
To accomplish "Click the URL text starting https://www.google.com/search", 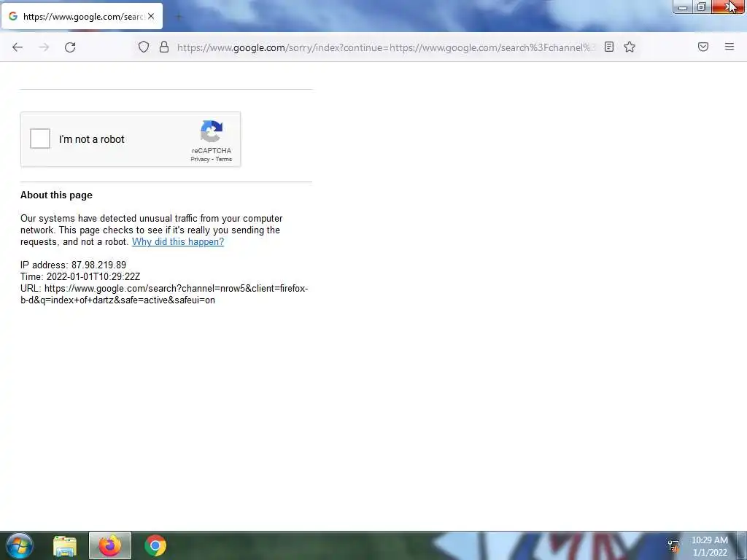I will pyautogui.click(x=164, y=295).
